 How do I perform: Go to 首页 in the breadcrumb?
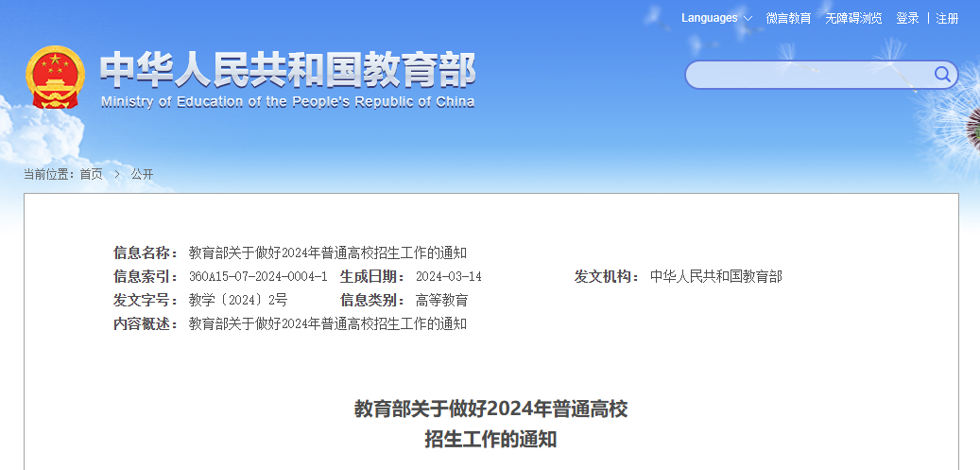[x=91, y=174]
